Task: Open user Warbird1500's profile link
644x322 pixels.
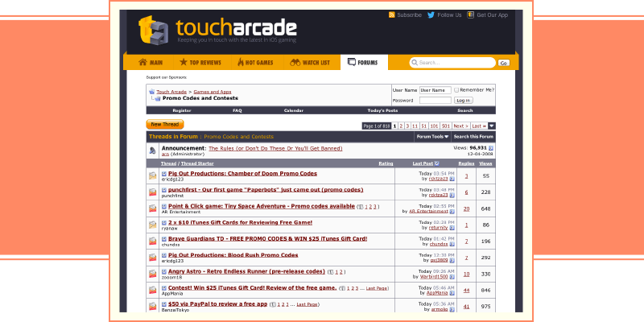Action: coord(434,277)
